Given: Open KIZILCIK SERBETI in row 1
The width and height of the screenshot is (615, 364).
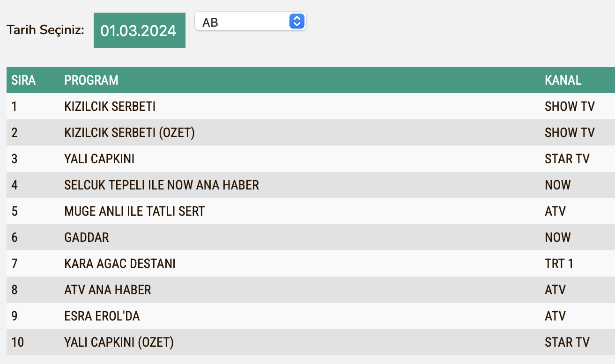Looking at the screenshot, I should tap(110, 106).
